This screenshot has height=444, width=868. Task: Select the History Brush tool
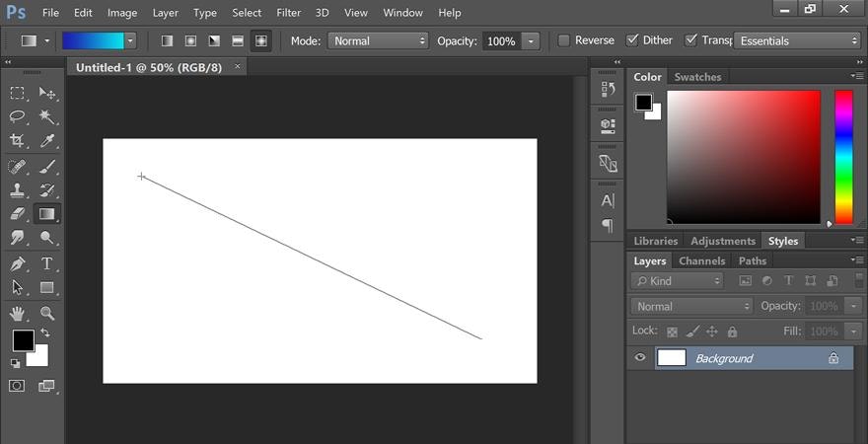47,190
